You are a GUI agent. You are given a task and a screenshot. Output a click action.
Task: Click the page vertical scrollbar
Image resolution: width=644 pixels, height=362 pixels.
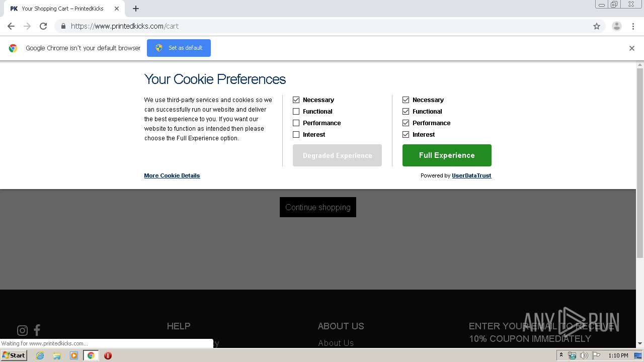[x=640, y=162]
